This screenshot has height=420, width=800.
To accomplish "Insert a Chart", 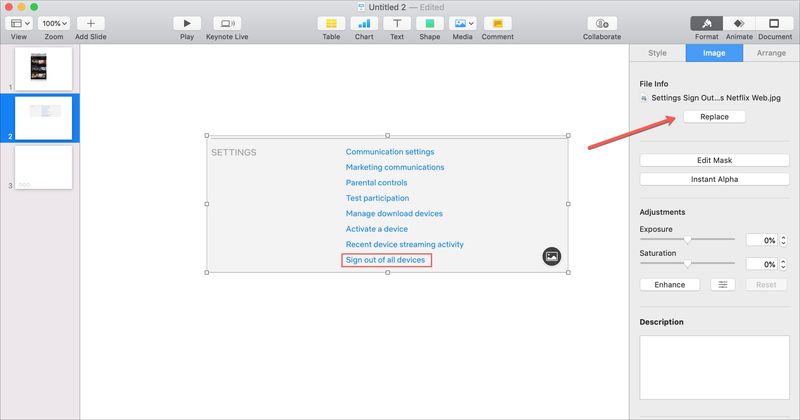I will (x=364, y=23).
